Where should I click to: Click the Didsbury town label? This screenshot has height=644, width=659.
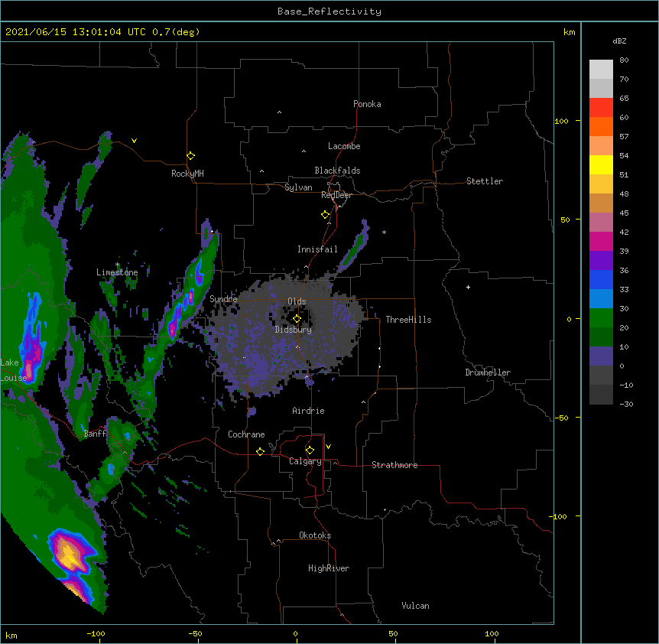294,330
